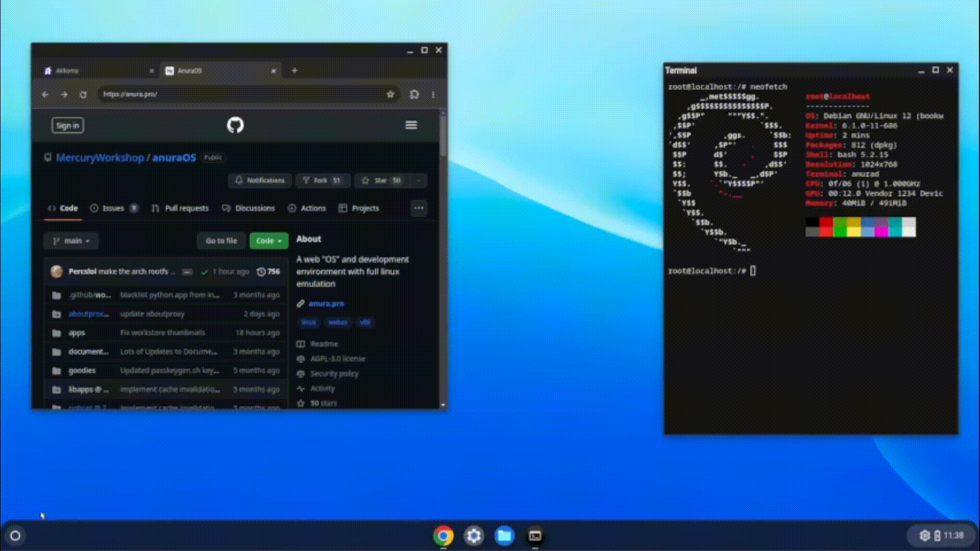Open a new browser tab with plus
980x551 pixels.
tap(295, 70)
